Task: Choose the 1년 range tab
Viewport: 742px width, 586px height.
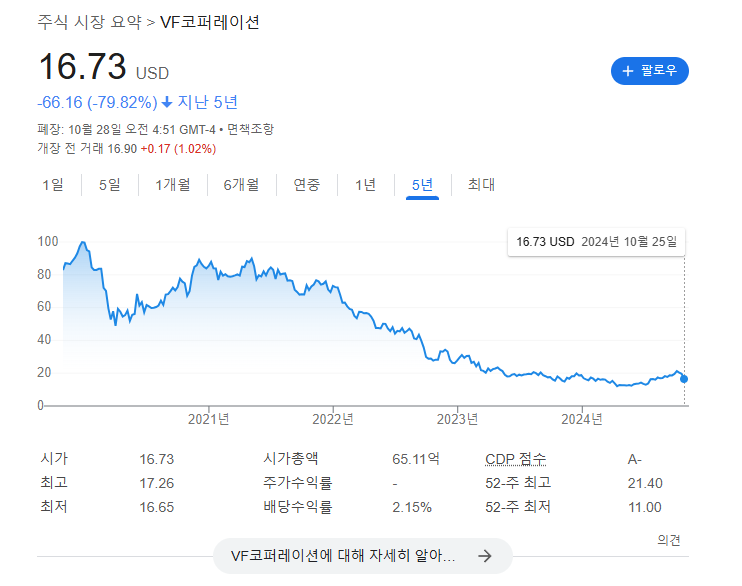Action: tap(365, 184)
